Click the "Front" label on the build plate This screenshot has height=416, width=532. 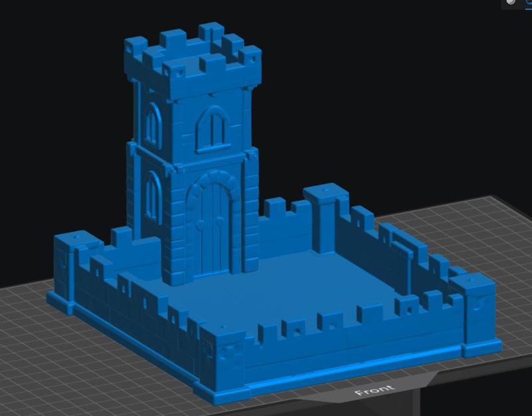coord(374,391)
